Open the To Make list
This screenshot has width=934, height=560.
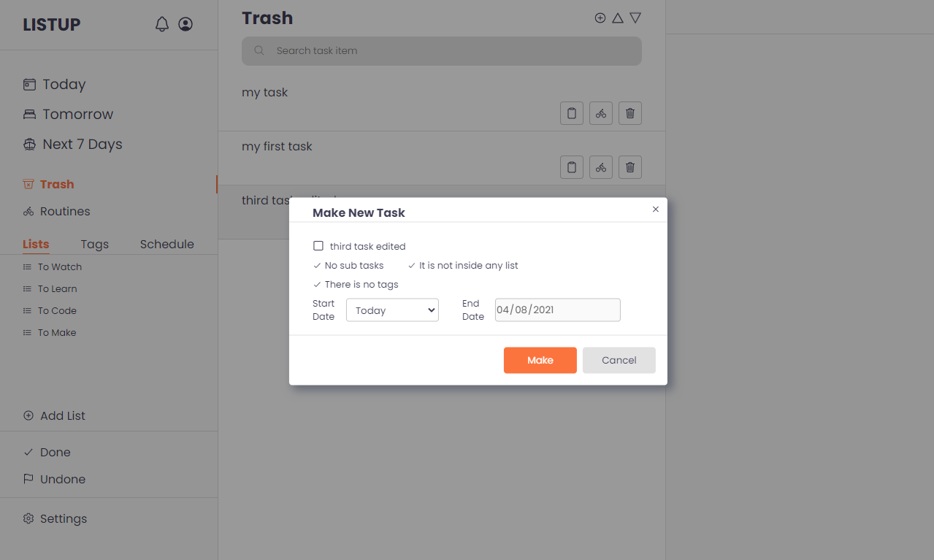pyautogui.click(x=57, y=332)
